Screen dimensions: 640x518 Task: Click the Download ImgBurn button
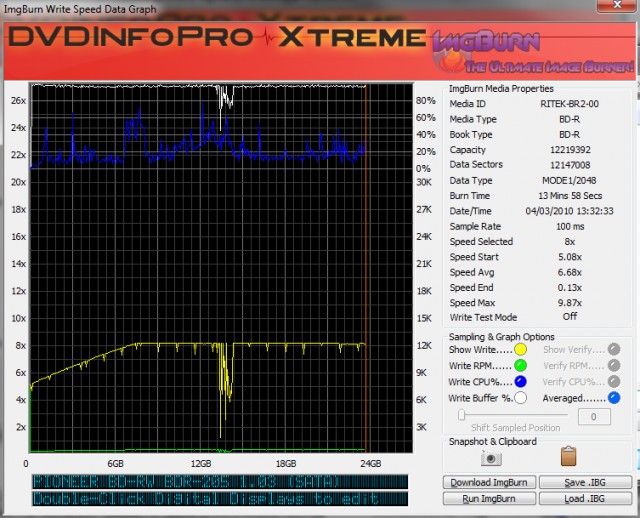click(489, 482)
